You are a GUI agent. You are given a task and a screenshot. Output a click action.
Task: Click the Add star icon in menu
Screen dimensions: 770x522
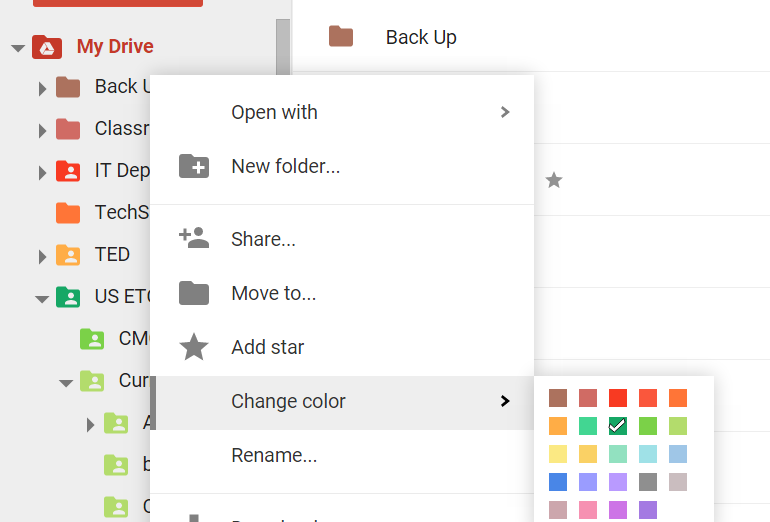click(x=193, y=347)
